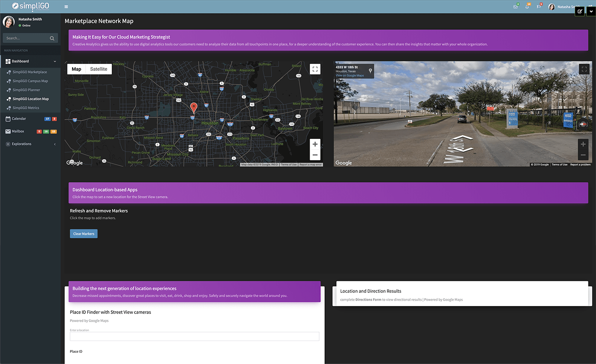
Task: Go to SimpliGO Metrics in sidebar
Action: pyautogui.click(x=26, y=108)
